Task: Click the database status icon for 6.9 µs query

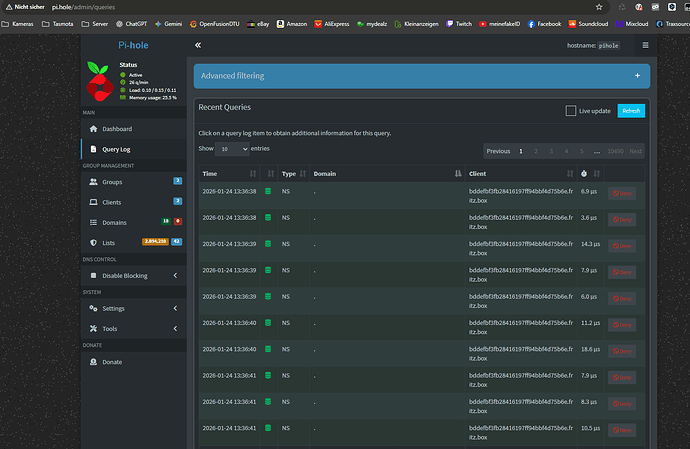Action: click(268, 191)
